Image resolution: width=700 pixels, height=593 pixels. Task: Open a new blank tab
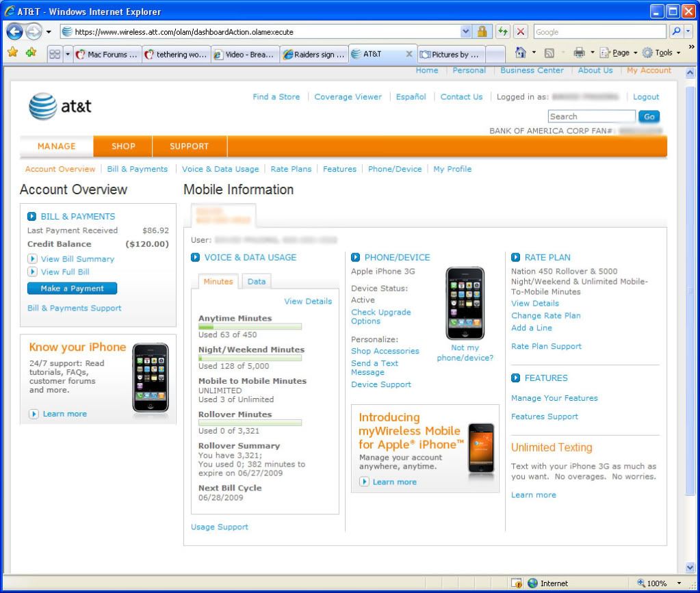(x=495, y=55)
